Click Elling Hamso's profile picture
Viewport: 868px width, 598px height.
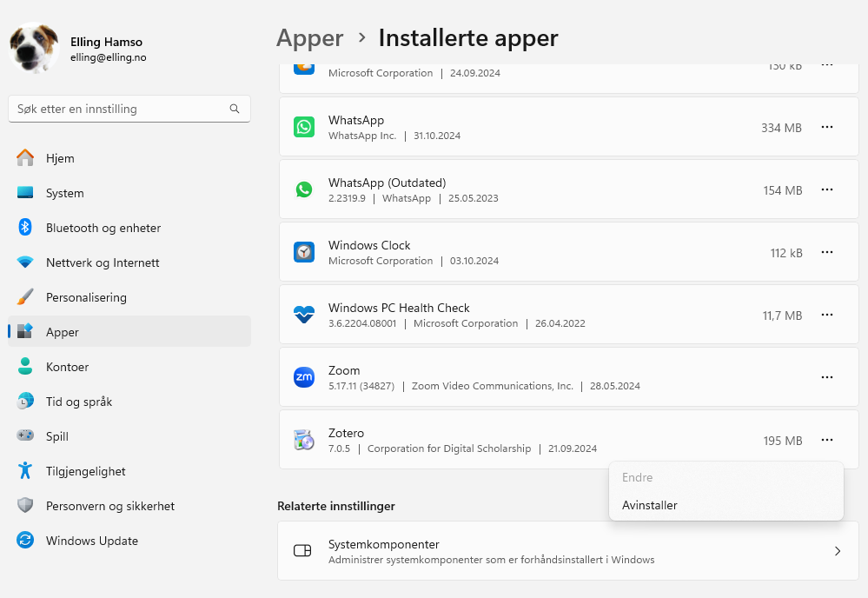pos(35,48)
